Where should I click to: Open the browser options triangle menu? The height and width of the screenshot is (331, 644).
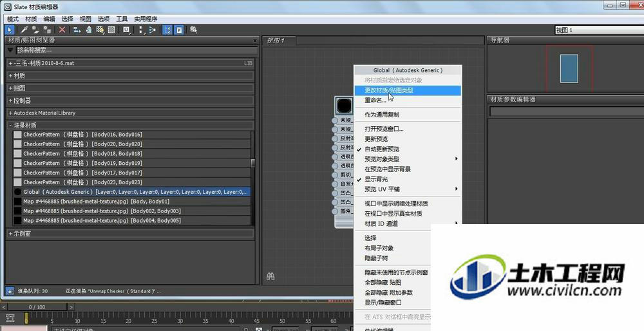click(x=11, y=50)
